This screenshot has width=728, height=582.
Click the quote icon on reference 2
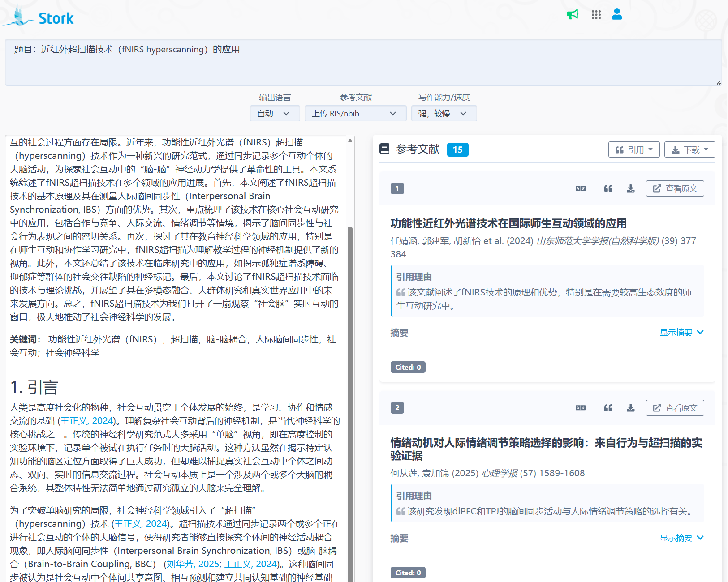[x=608, y=408]
